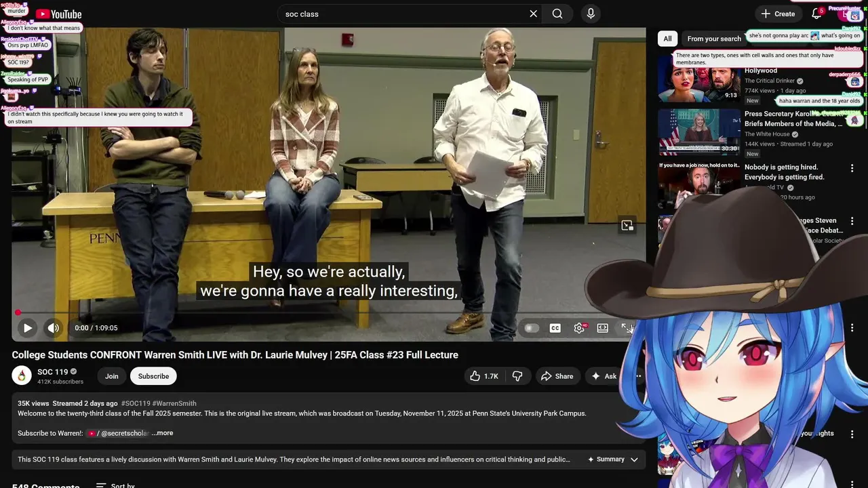Expand the AI Summary chevron
868x488 pixels.
coord(634,460)
